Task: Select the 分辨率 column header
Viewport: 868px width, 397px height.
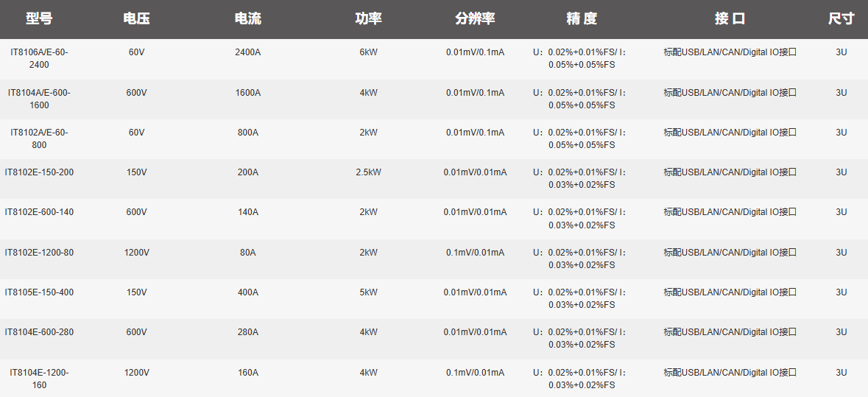Action: point(475,19)
